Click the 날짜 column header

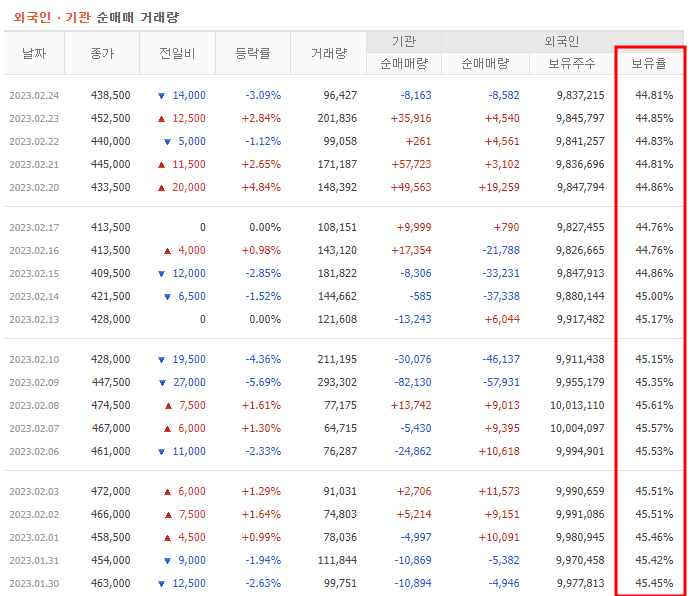point(34,53)
